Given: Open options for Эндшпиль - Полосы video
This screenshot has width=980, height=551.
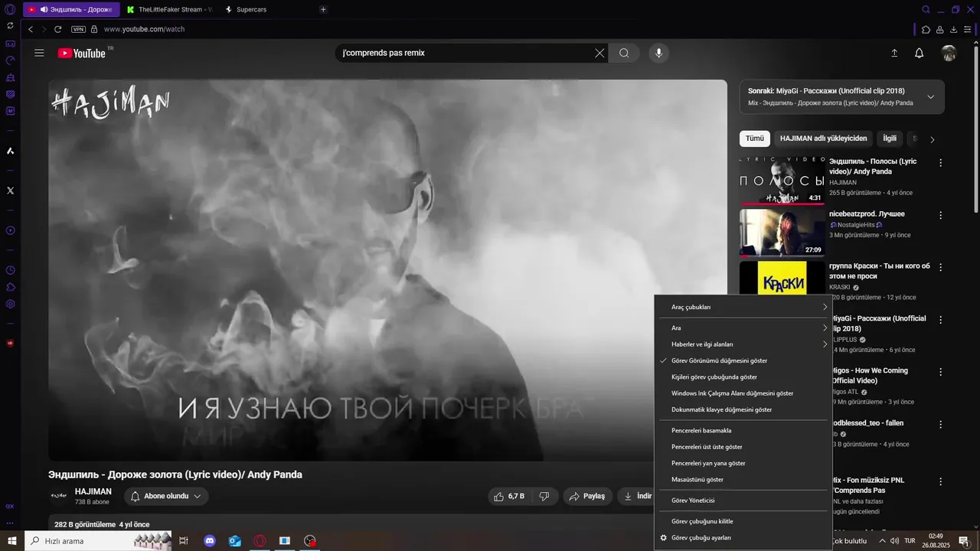Looking at the screenshot, I should point(940,163).
